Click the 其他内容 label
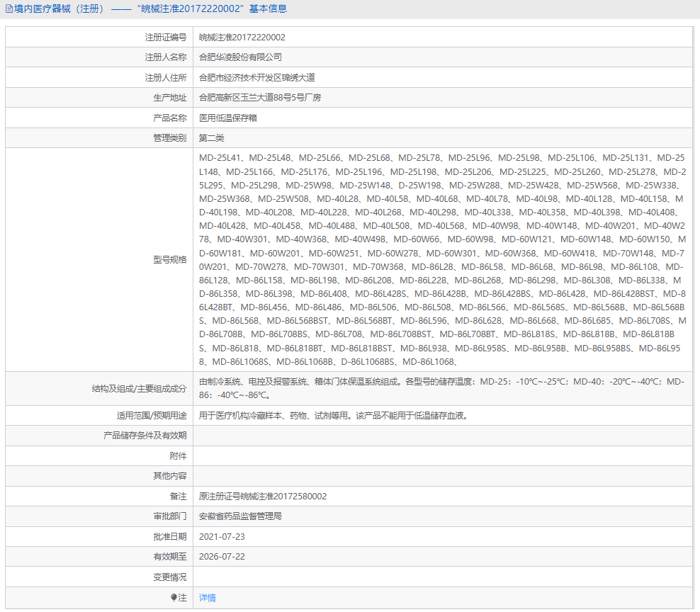Image resolution: width=700 pixels, height=612 pixels. tap(169, 476)
